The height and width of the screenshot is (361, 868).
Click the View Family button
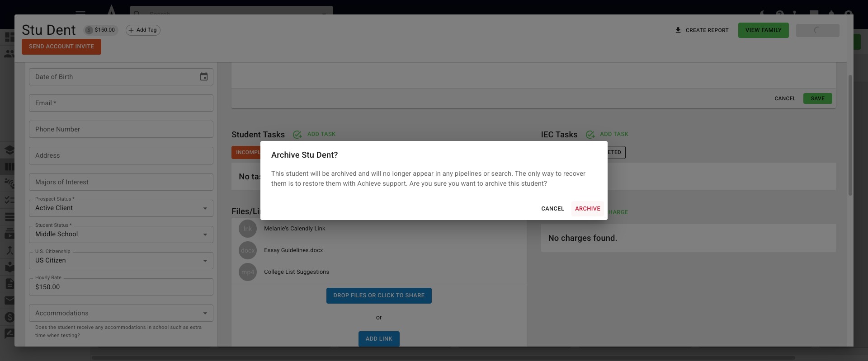763,30
